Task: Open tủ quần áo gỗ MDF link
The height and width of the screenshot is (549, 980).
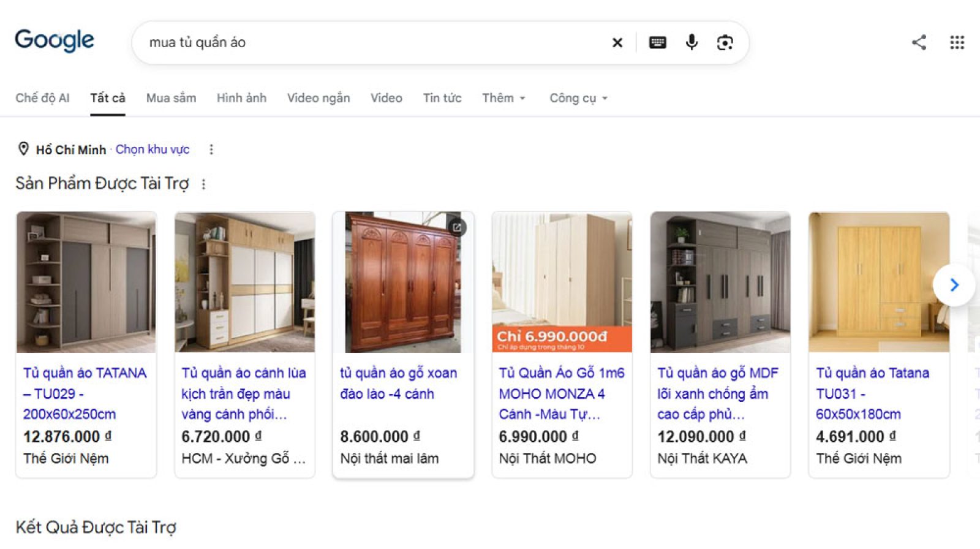Action: point(718,393)
